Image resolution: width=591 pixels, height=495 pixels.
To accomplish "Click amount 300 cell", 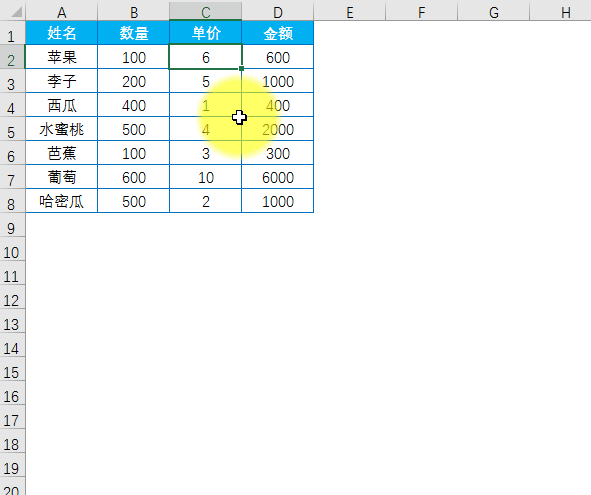I will pyautogui.click(x=277, y=153).
